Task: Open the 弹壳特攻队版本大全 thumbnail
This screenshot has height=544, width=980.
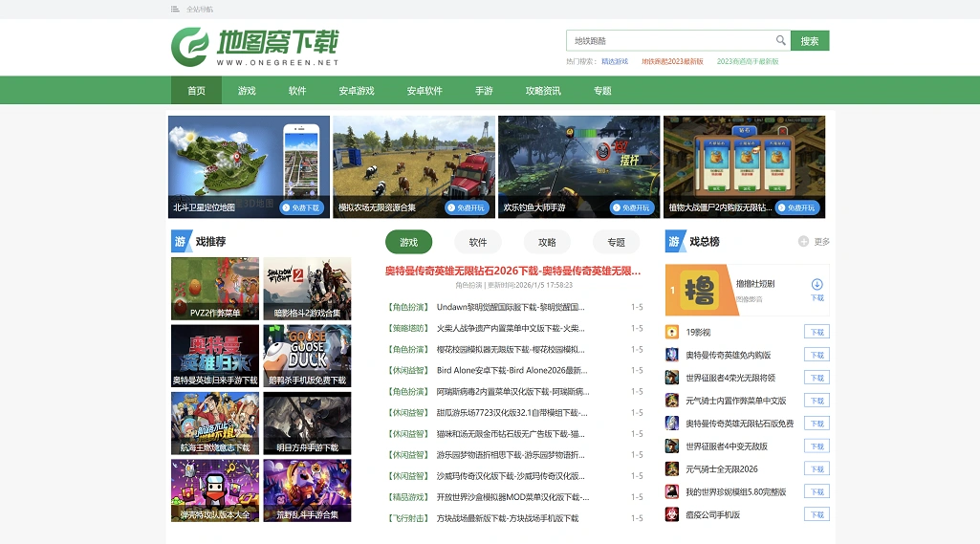Action: coord(215,490)
